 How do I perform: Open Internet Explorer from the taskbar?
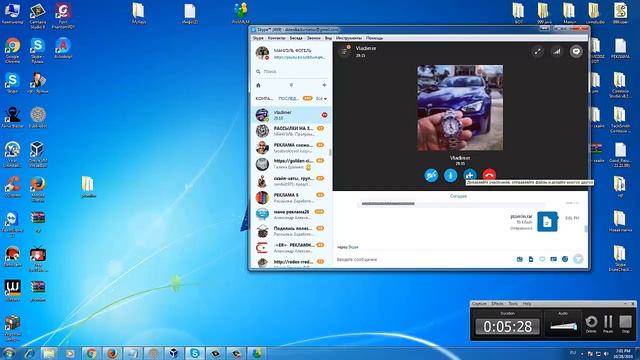click(x=29, y=353)
